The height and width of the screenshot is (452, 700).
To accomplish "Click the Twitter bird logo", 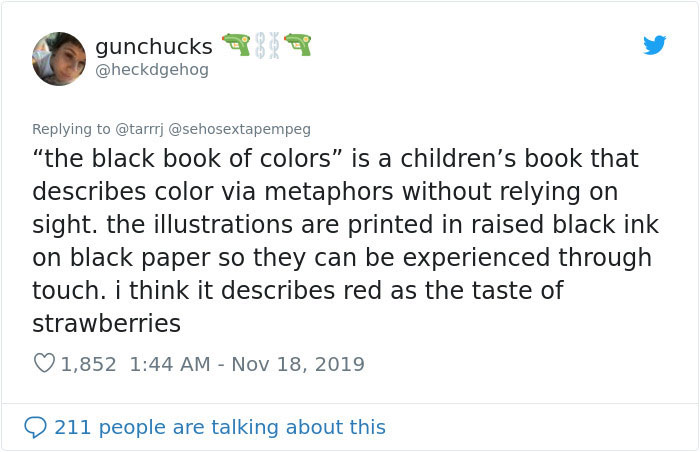I will pyautogui.click(x=654, y=45).
